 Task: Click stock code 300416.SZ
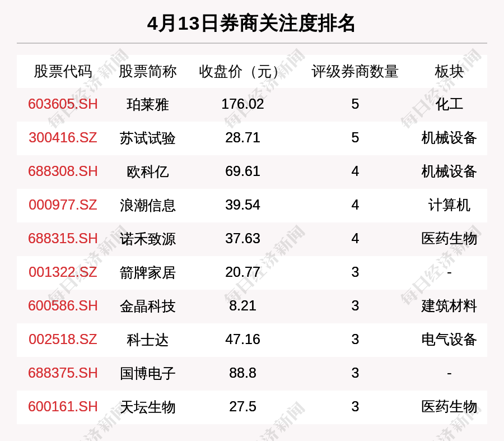pos(63,138)
